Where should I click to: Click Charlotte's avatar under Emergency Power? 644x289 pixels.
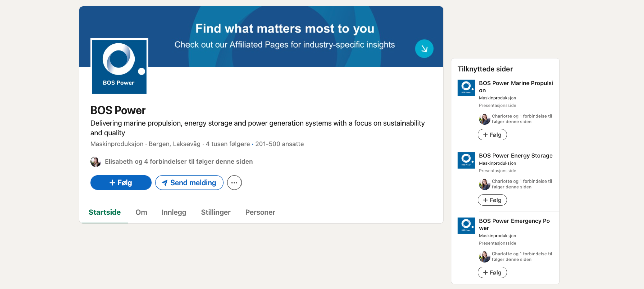pyautogui.click(x=484, y=257)
